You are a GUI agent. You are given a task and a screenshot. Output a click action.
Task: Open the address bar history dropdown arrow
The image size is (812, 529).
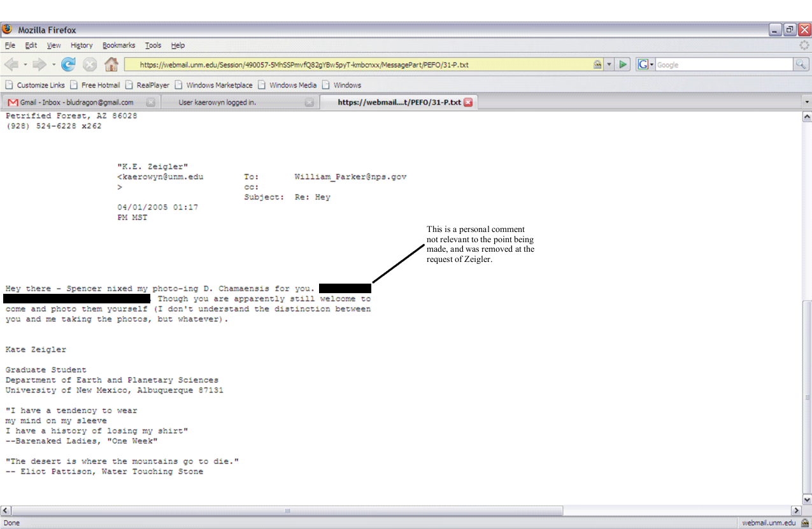[x=609, y=64]
